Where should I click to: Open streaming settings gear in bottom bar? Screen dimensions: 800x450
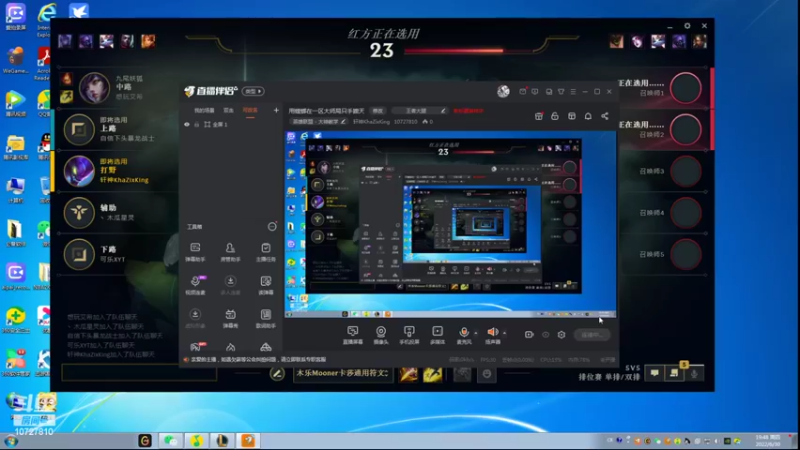pyautogui.click(x=561, y=335)
